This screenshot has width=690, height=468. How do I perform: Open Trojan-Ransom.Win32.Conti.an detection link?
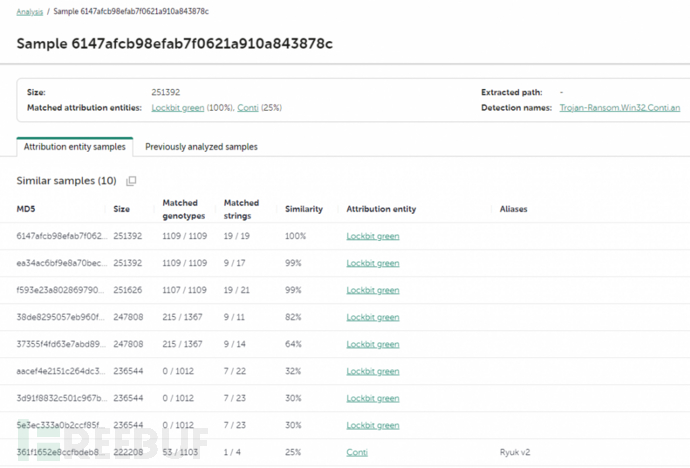click(x=620, y=108)
